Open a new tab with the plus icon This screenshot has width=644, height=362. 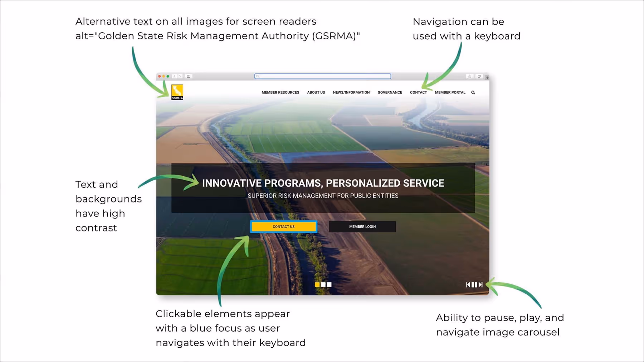click(x=487, y=77)
